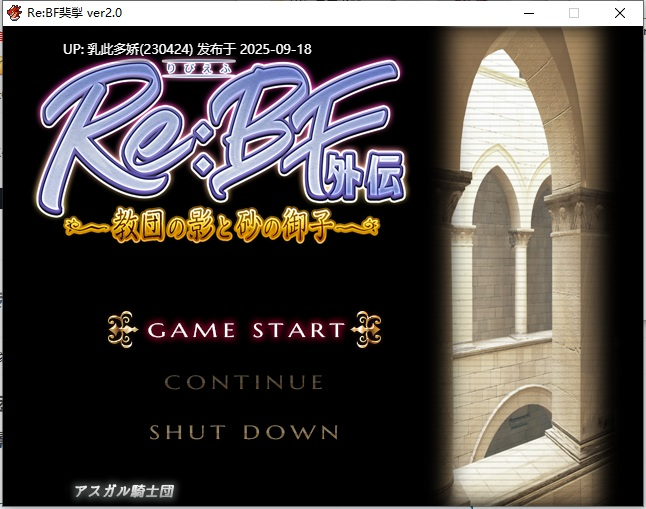Screen dimensions: 646x509
Task: Click the subtitle 教団の影と砂の御子
Action: click(x=222, y=225)
